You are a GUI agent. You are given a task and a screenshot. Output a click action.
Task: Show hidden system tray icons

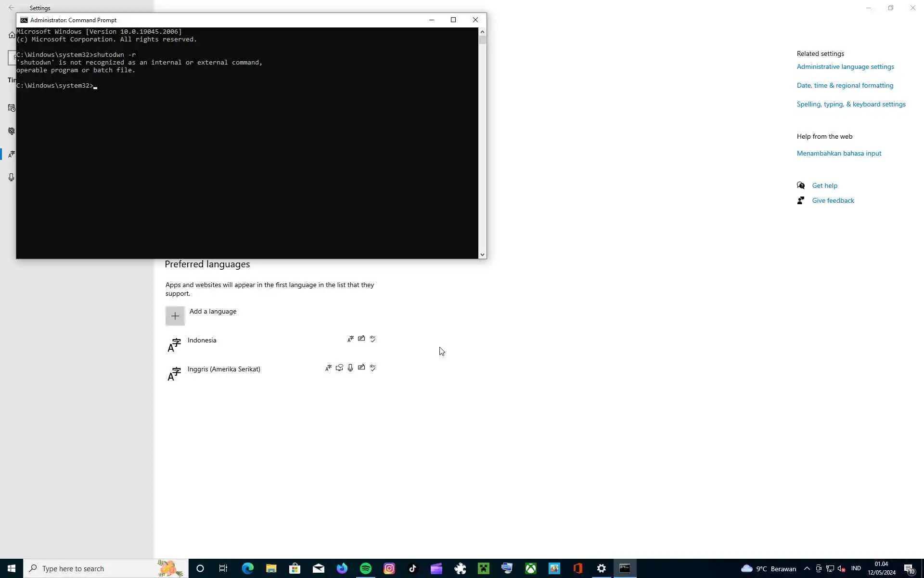[807, 569]
